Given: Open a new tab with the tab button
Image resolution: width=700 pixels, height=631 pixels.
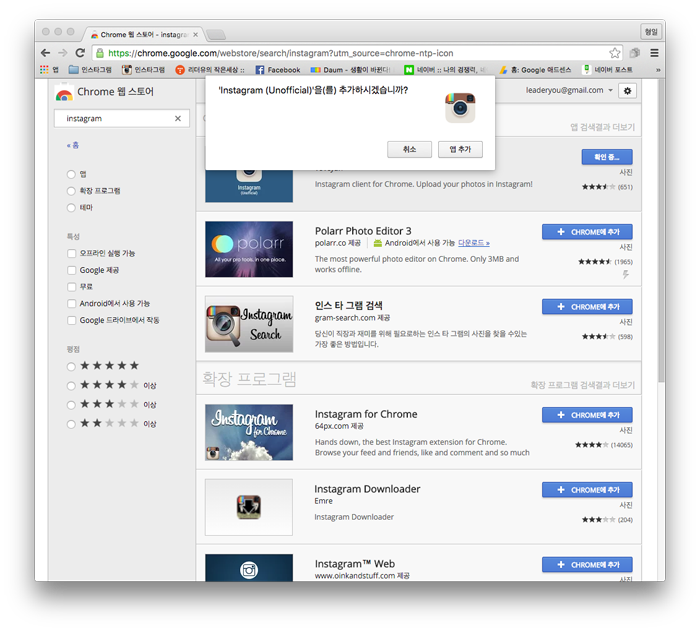Looking at the screenshot, I should (216, 35).
